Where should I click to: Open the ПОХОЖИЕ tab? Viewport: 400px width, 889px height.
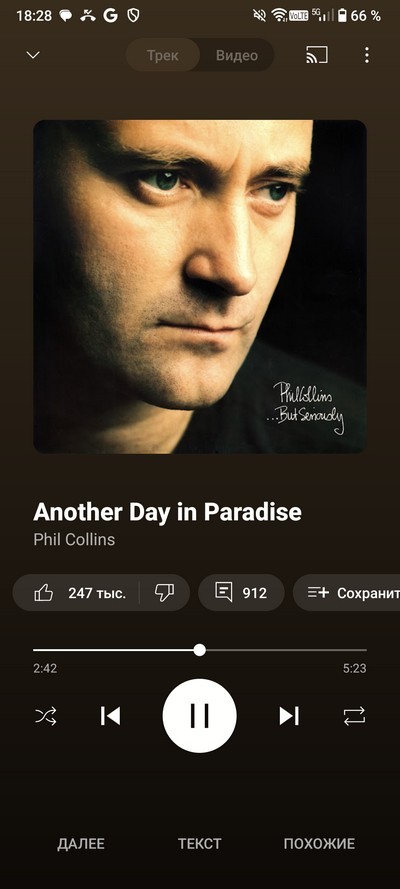pos(319,844)
